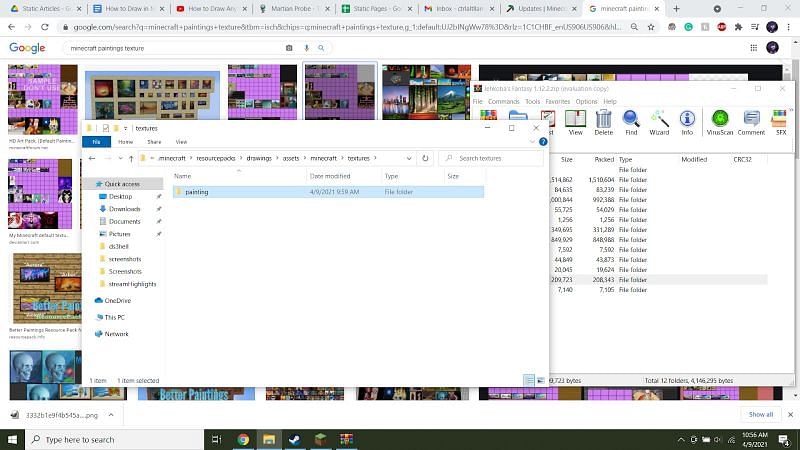Click the Comment icon in WinRAR
This screenshot has height=450, width=800.
(751, 121)
